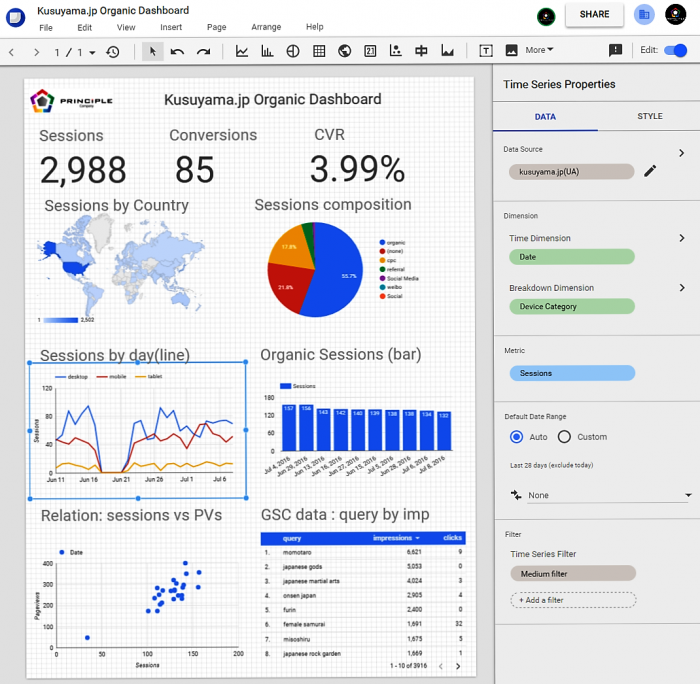Select the time series chart tool
Viewport: 700px width, 684px height.
[x=242, y=51]
